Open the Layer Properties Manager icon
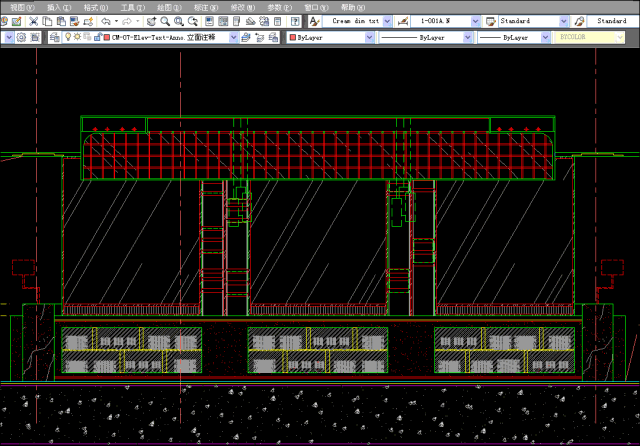The width and height of the screenshot is (640, 446). (54, 38)
